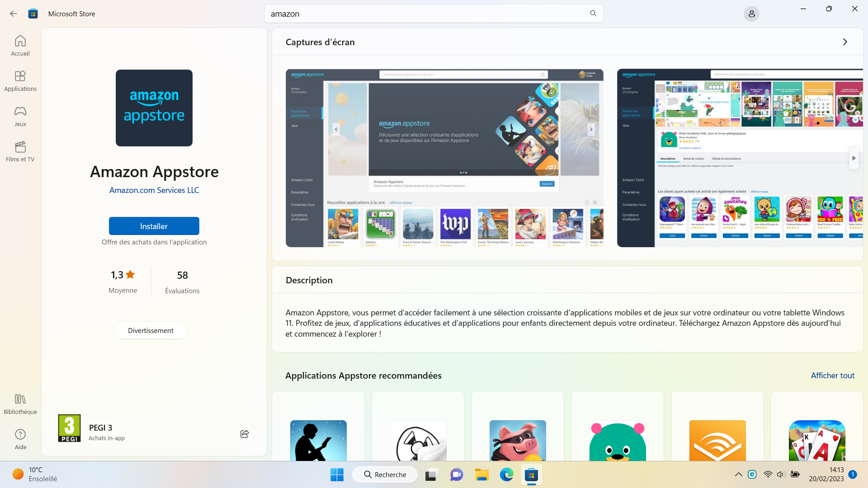Open Films et TV section
This screenshot has height=488, width=868.
coord(20,151)
